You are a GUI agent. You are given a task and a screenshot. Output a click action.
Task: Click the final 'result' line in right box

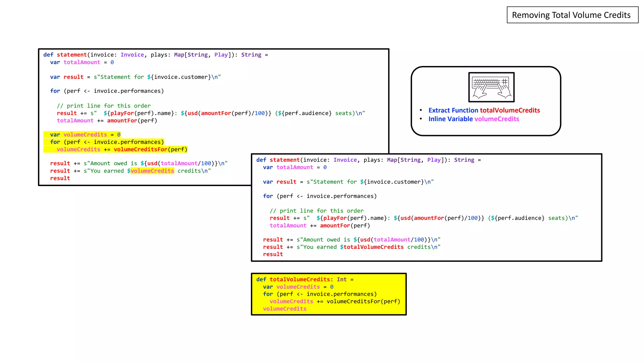tap(273, 254)
